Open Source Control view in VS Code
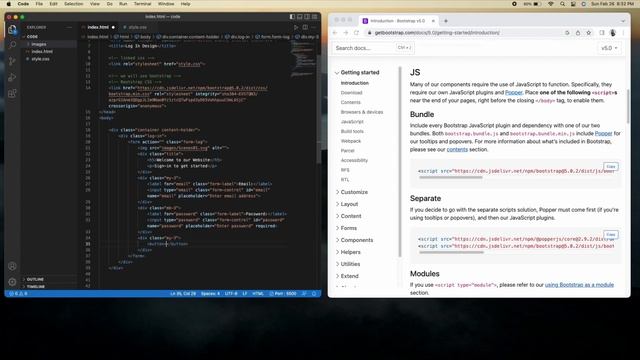The image size is (640, 360). (12, 61)
